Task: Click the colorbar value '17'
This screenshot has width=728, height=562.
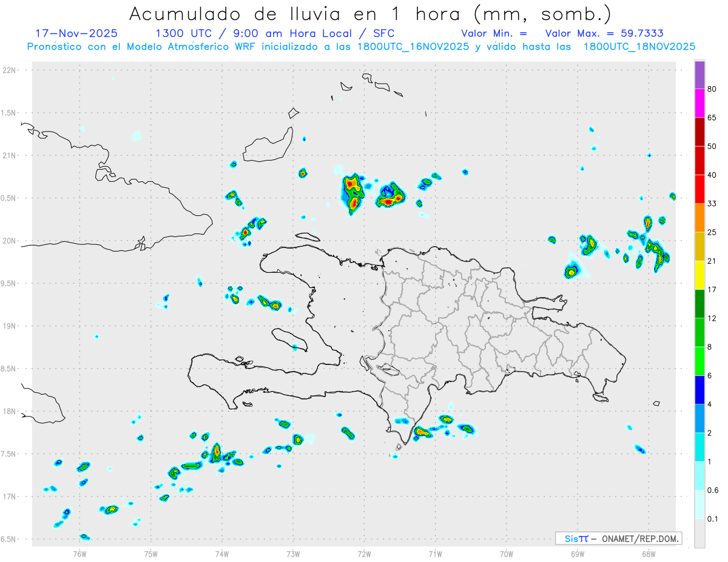Action: [x=712, y=290]
